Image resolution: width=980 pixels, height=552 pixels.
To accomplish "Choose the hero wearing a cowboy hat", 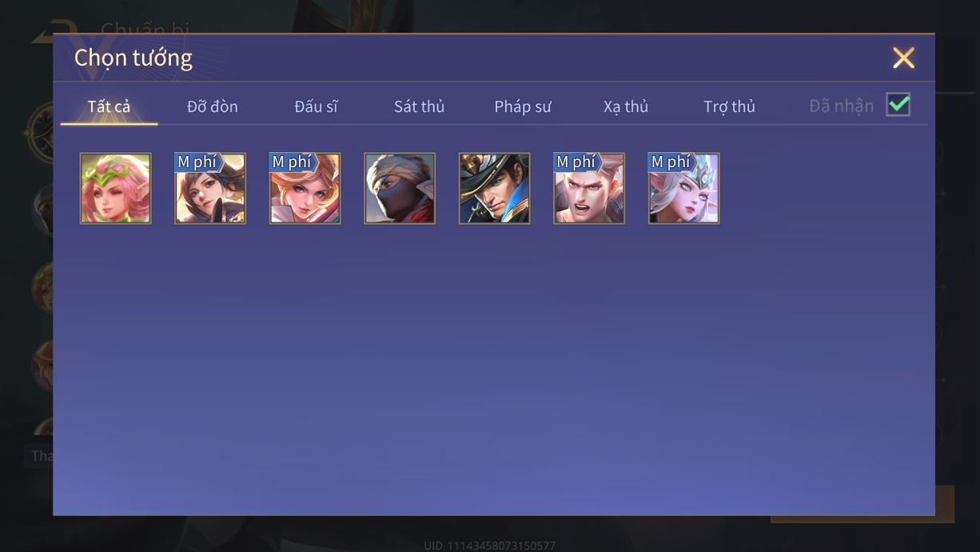I will click(495, 188).
